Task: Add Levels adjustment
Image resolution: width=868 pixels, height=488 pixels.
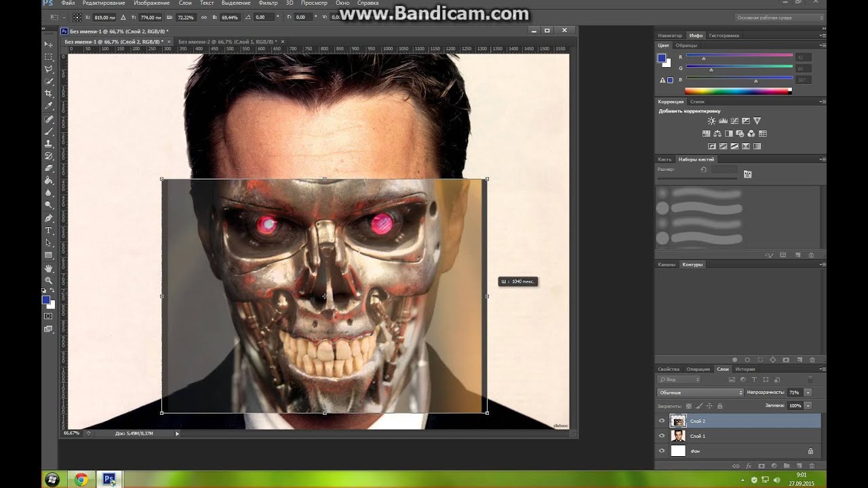Action: pyautogui.click(x=723, y=121)
